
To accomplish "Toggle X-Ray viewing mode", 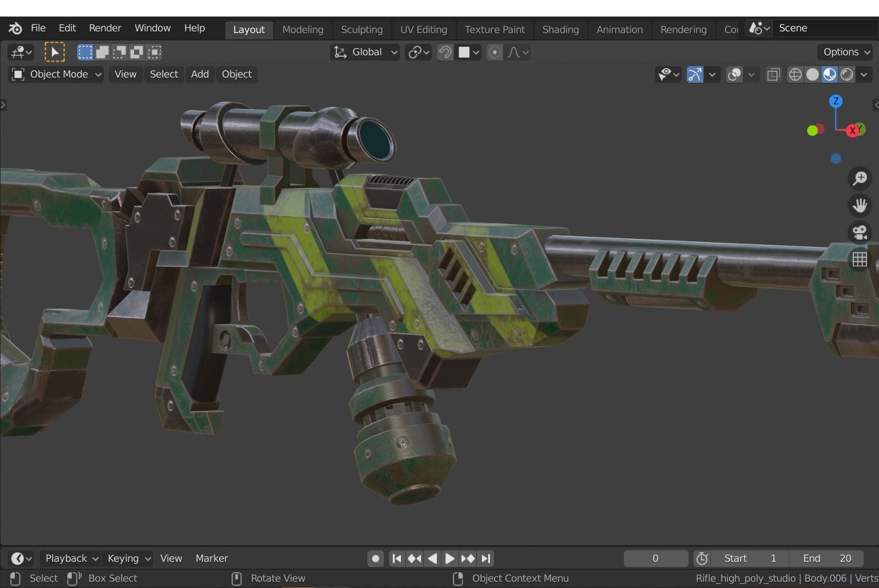I will (773, 74).
